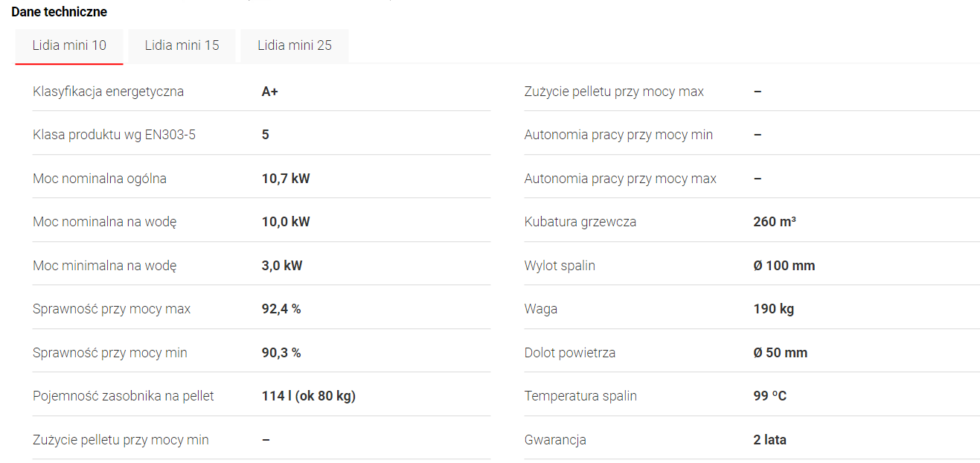Viewport: 980px width, 463px height.
Task: Open the Lidia mini 15 tab
Action: [x=182, y=45]
